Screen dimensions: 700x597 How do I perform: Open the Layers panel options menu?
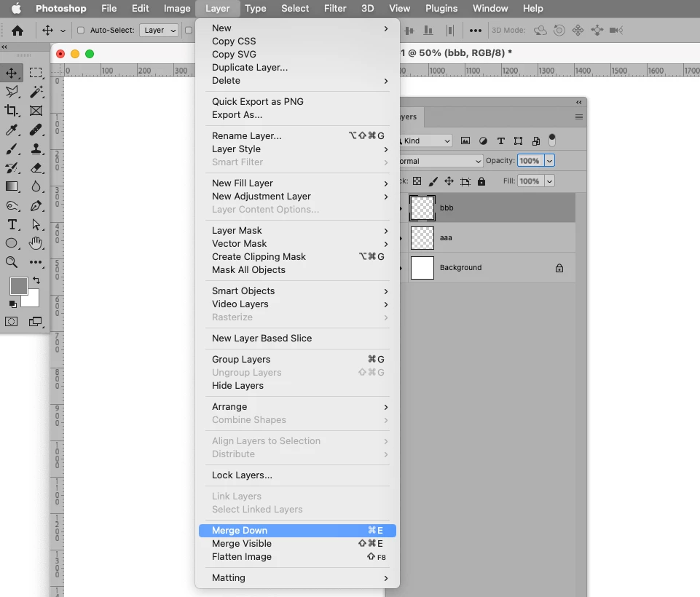(x=579, y=117)
